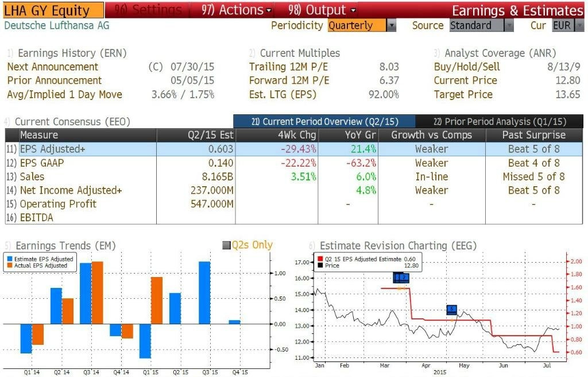Click the Buy/Hold/Sell value 8/13/9
Viewport: 588px width, 377px height.
[564, 67]
